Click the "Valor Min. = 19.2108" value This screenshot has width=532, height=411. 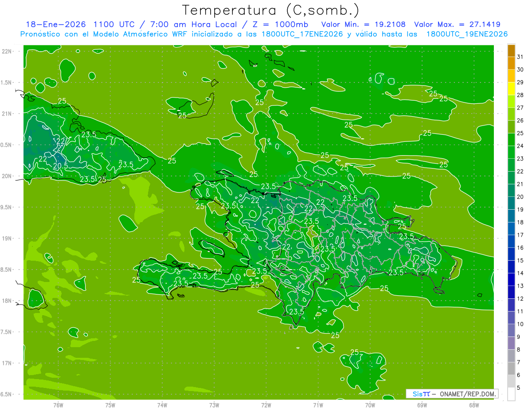[364, 24]
